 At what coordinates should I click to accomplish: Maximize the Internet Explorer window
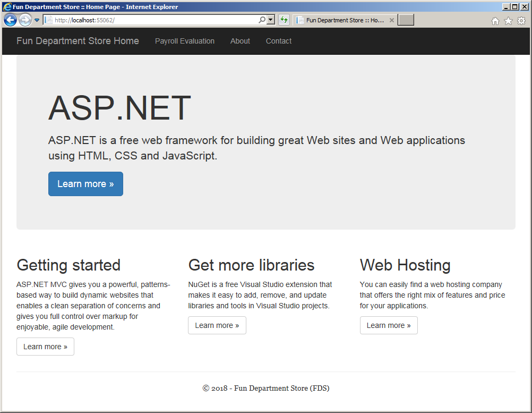click(515, 7)
